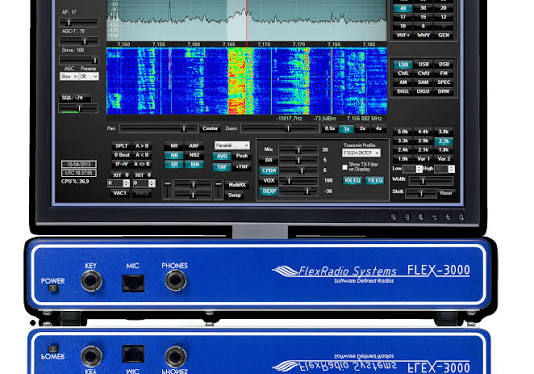Viewport: 534px width, 374px height.
Task: Set zoom to 4x
Action: click(x=378, y=129)
